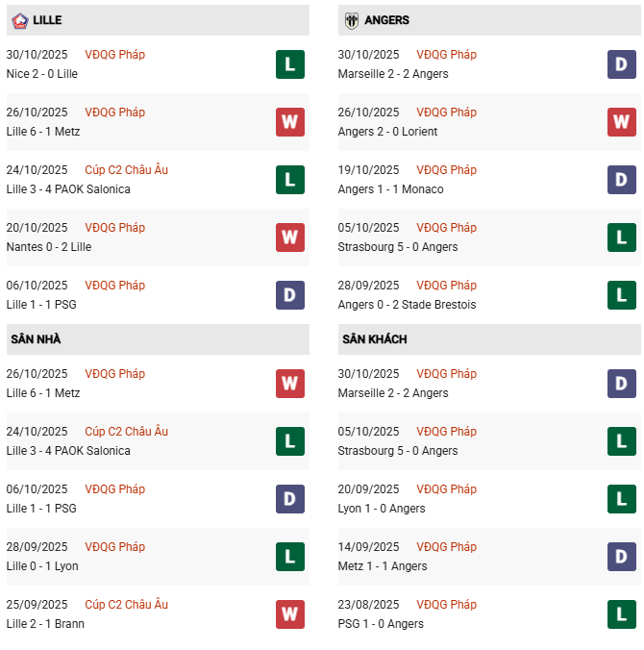
Task: Click the L badge for Angers 0 - 2 Stade Brestois
Action: [621, 295]
